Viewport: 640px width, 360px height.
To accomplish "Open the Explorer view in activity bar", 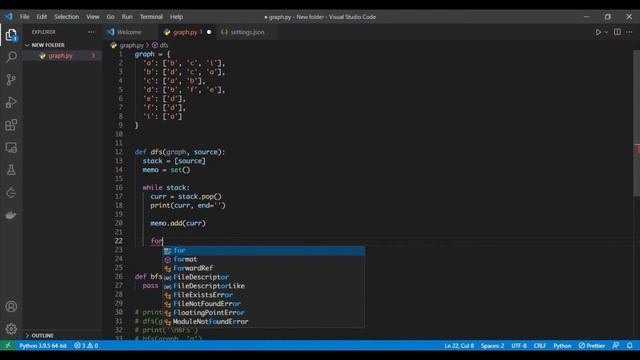I will (11, 35).
